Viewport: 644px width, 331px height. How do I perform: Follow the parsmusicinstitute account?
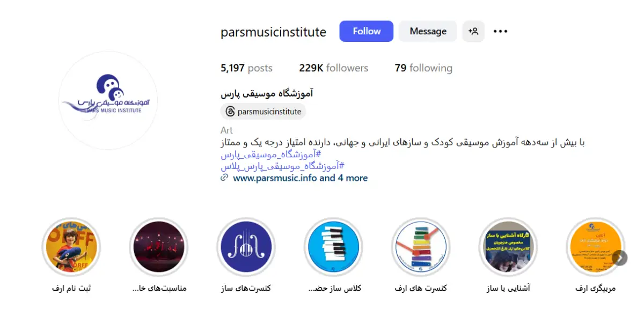(x=367, y=31)
